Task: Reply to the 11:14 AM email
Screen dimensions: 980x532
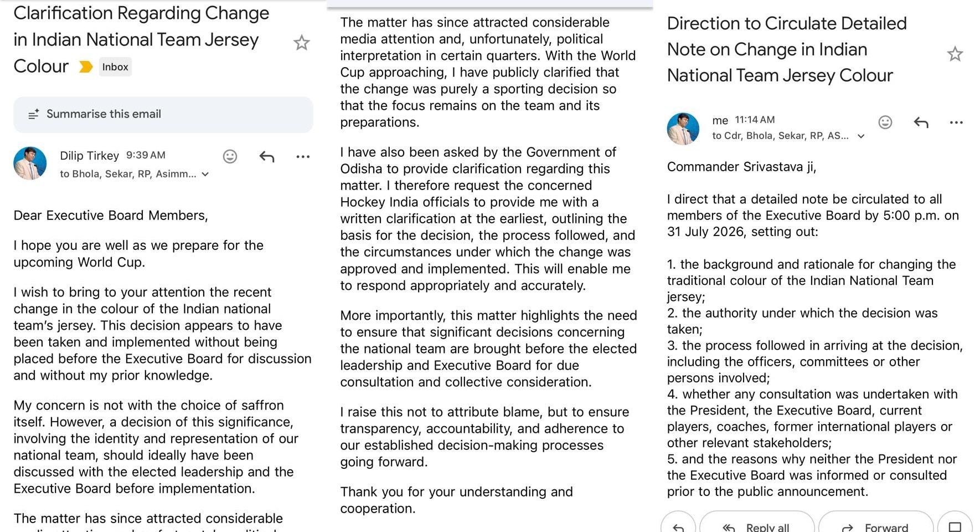Action: coord(921,122)
